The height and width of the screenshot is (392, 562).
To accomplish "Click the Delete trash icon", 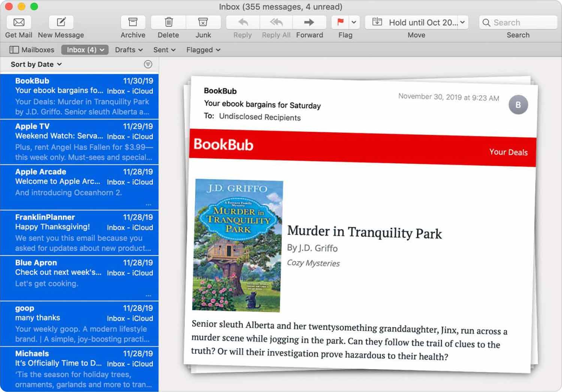I will pos(169,22).
